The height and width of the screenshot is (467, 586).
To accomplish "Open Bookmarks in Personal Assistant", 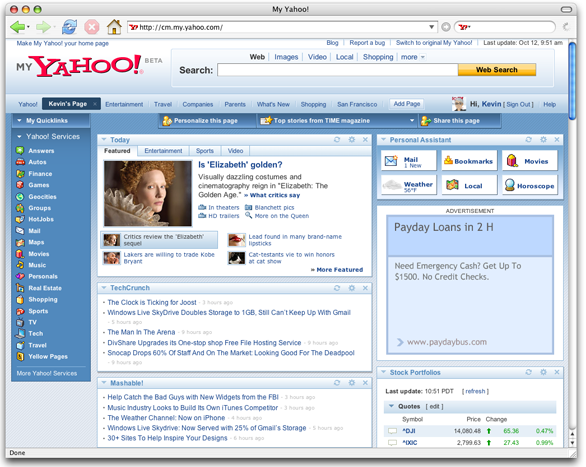I will [x=469, y=161].
